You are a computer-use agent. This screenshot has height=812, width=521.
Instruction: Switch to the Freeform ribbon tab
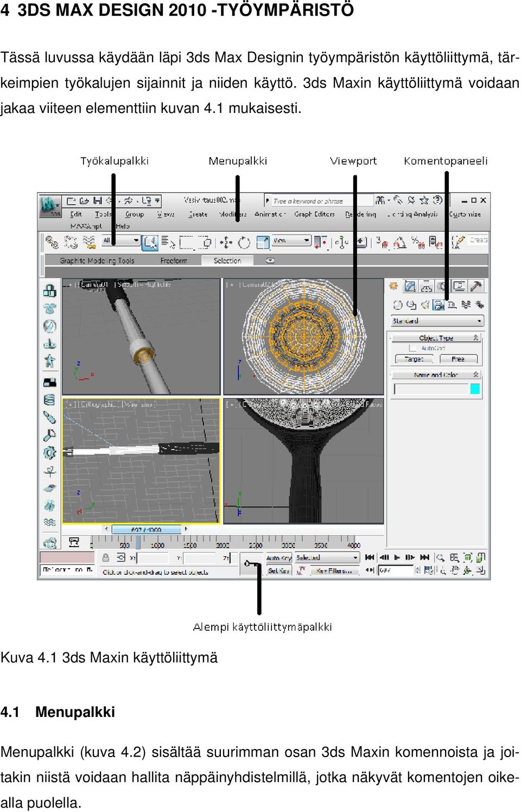click(174, 261)
